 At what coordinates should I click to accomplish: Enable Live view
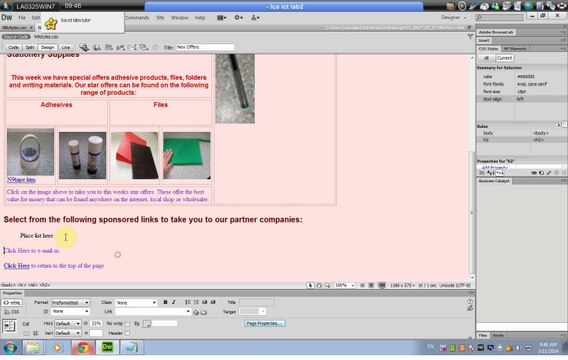(66, 47)
